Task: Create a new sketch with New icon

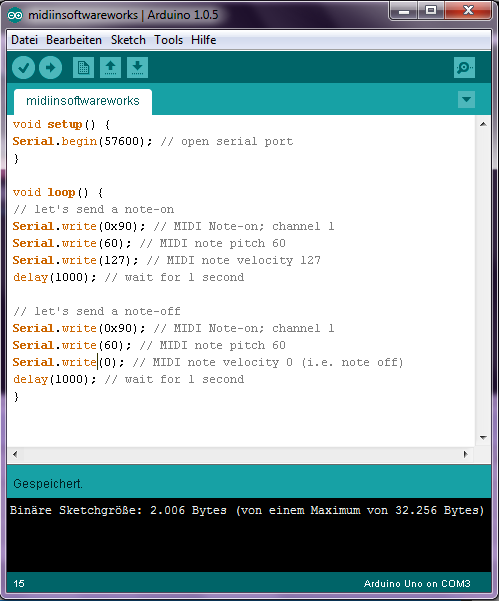Action: pyautogui.click(x=83, y=68)
